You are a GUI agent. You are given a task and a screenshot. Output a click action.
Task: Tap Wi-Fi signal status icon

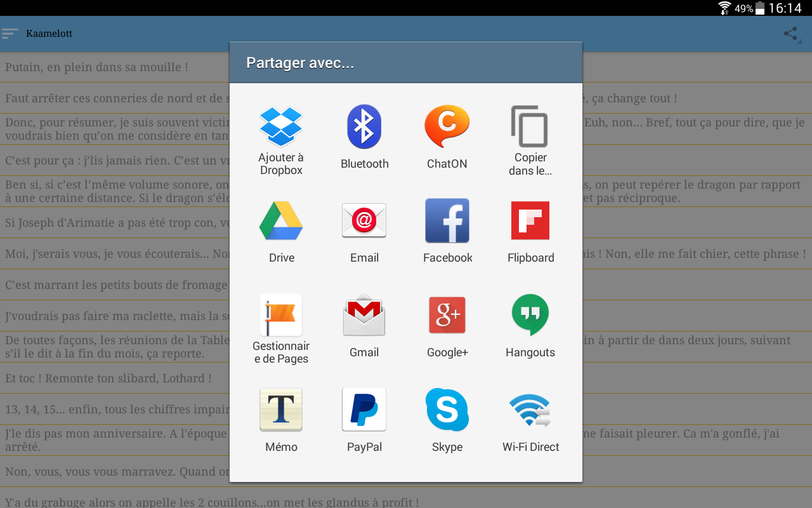(724, 8)
